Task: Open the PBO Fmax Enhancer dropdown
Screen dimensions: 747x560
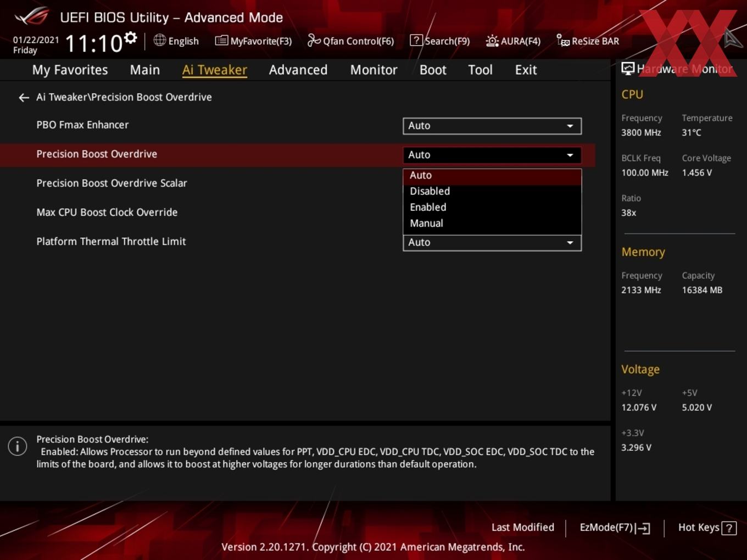Action: (492, 126)
